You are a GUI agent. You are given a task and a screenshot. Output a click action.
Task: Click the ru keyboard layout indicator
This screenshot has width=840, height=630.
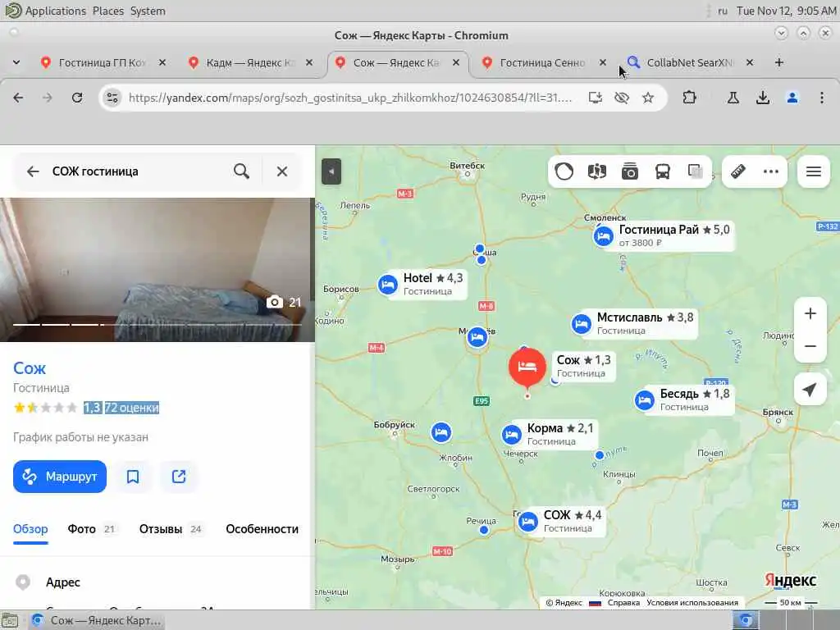click(x=723, y=11)
